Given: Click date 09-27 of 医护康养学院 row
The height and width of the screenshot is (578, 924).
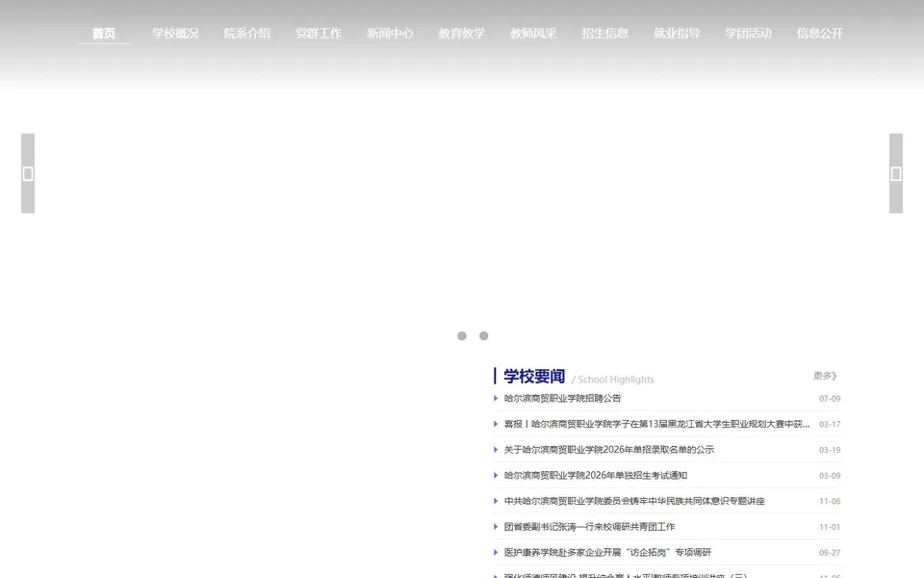Looking at the screenshot, I should pos(830,553).
